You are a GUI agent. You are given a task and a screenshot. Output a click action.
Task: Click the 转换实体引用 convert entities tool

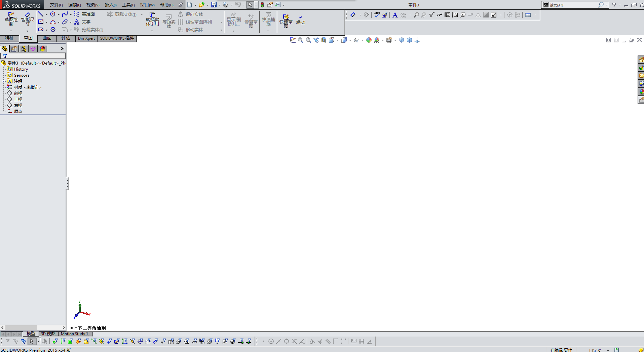152,19
